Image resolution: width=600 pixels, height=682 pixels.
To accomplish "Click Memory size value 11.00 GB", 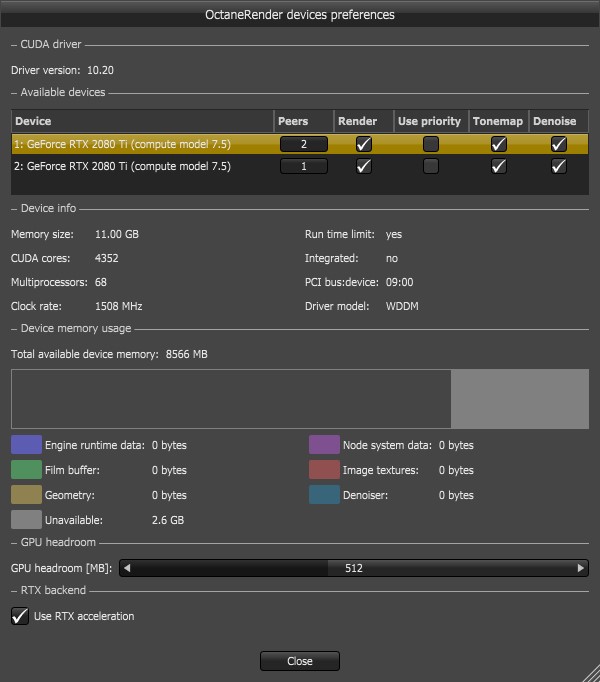I will [x=117, y=234].
